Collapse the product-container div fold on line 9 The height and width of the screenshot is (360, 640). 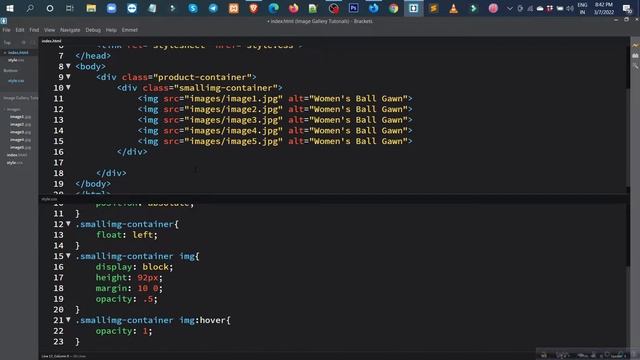[x=68, y=76]
